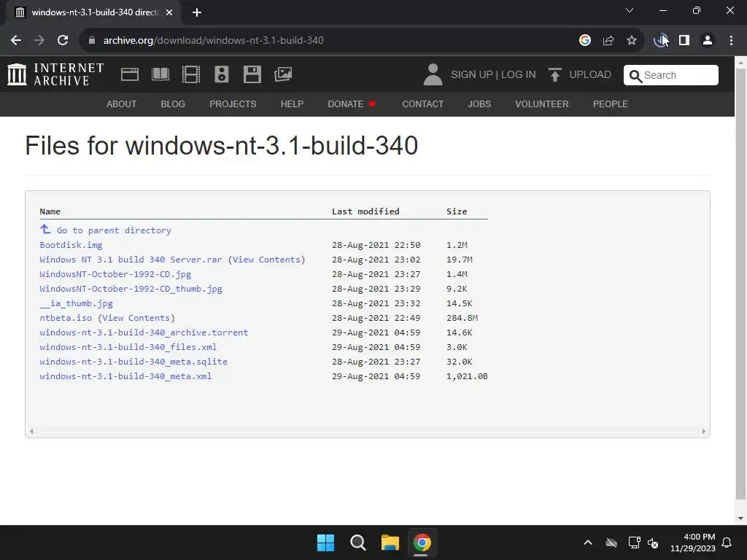
Task: Open the Chrome profile icon
Action: pos(708,41)
